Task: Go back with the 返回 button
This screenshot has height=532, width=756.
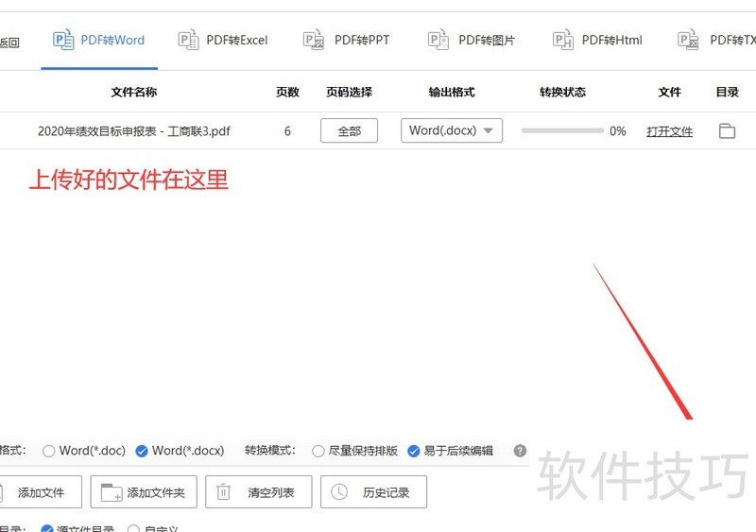Action: point(9,43)
